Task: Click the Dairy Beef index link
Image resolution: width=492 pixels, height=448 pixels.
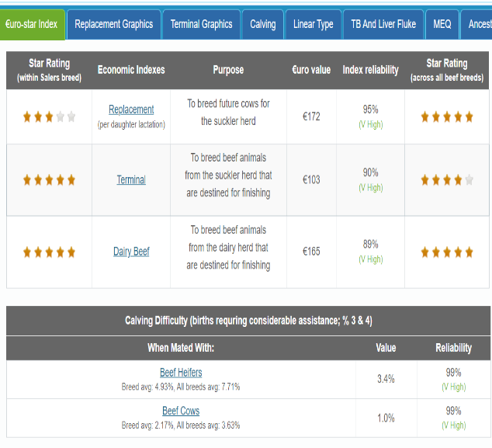Action: 131,252
